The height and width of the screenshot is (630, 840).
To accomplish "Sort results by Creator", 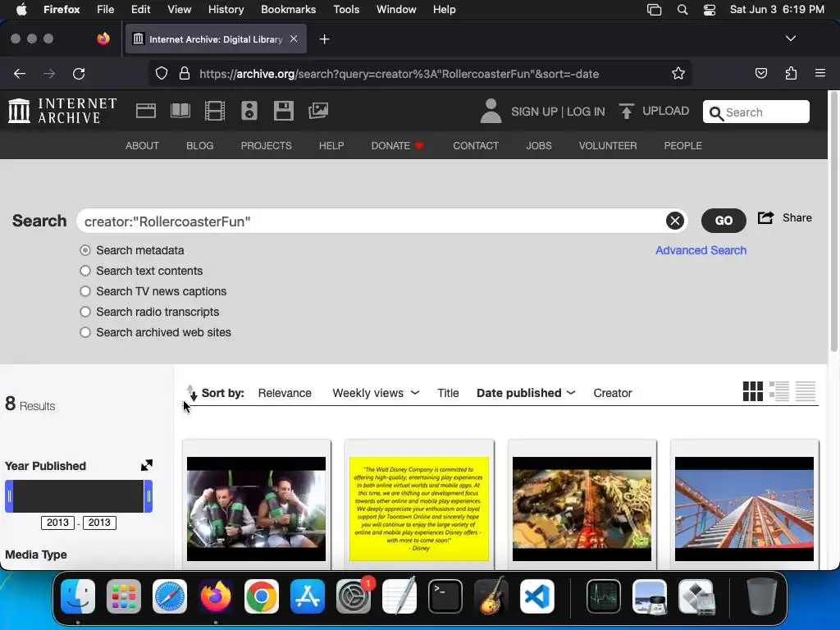I will tap(612, 393).
